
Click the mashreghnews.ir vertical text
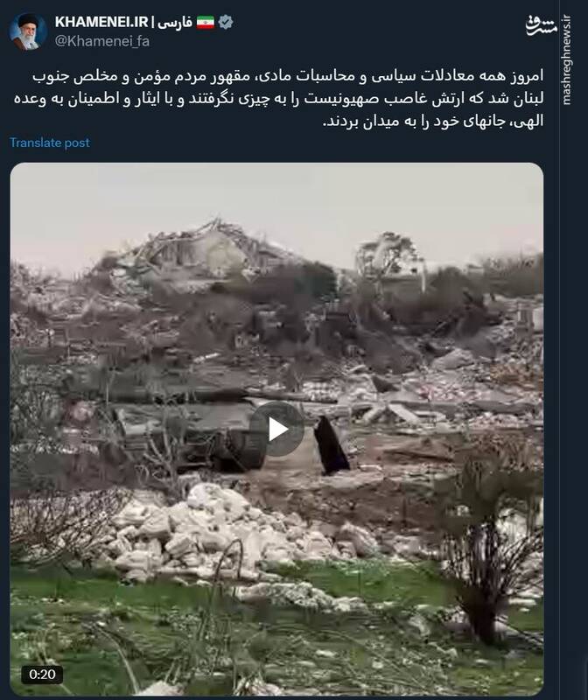point(566,59)
